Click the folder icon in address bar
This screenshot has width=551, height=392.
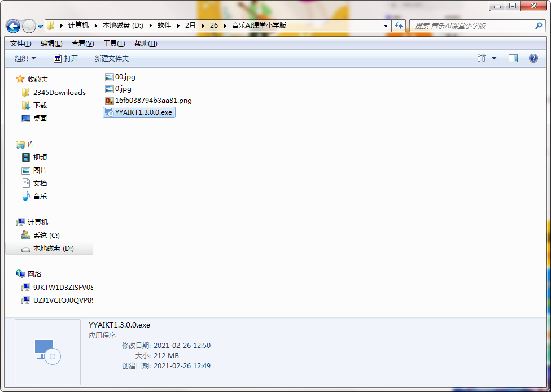[51, 25]
